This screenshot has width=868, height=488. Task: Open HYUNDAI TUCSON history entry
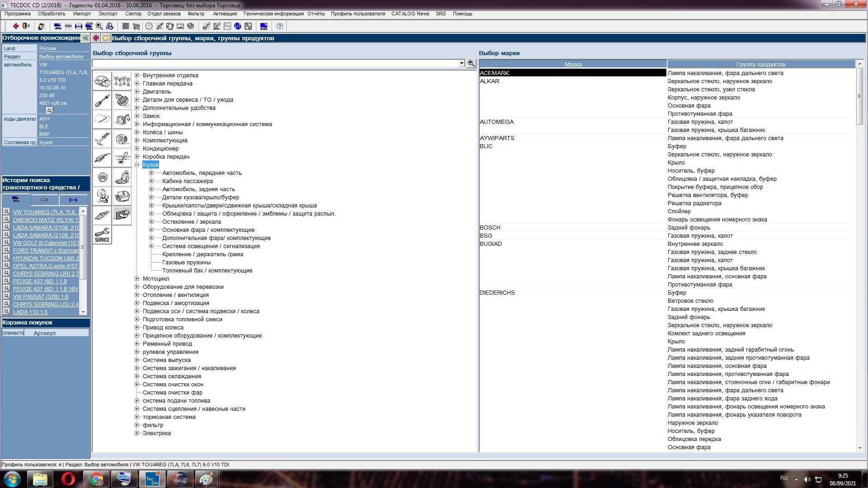click(46, 258)
